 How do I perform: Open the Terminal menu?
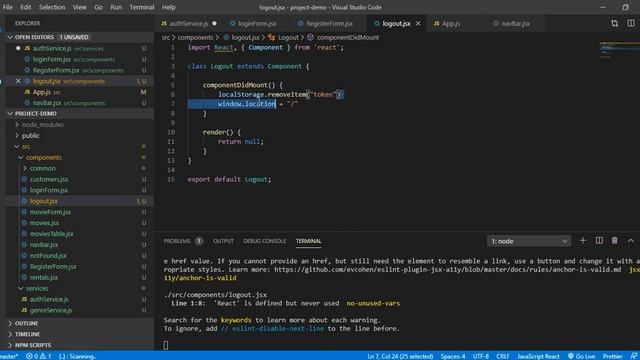(142, 7)
